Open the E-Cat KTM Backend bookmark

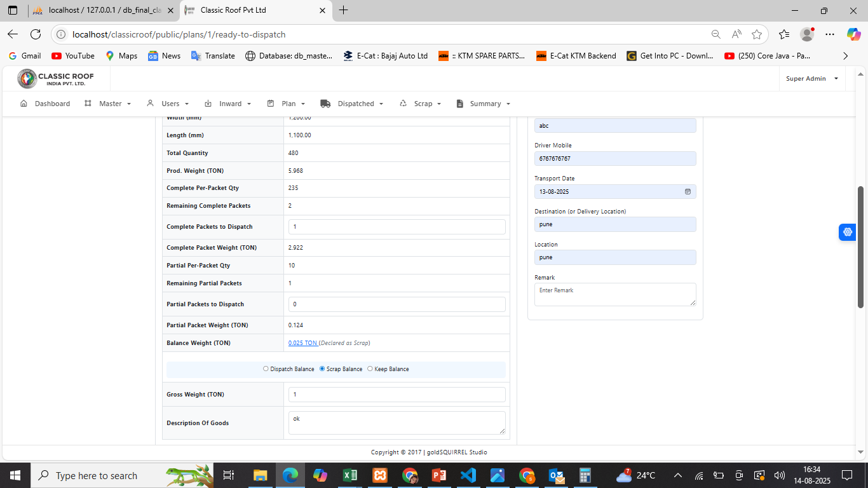pyautogui.click(x=576, y=56)
